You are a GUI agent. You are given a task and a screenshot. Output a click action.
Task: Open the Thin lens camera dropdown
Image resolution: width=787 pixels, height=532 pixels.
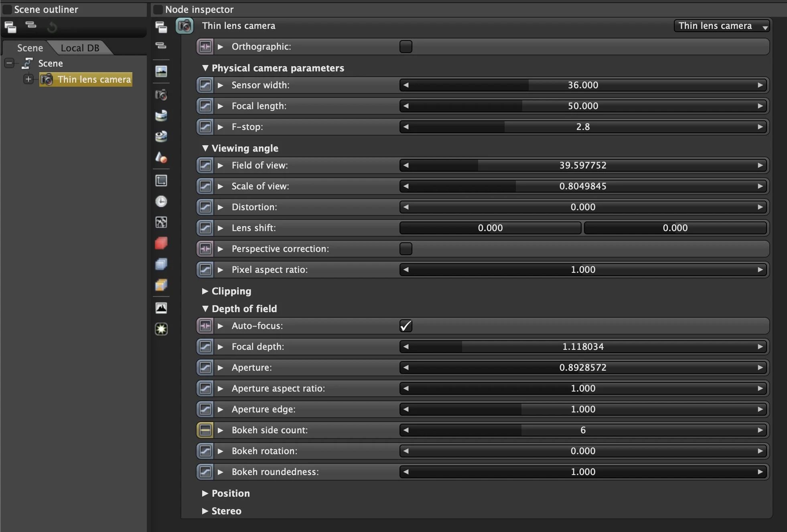(x=722, y=26)
